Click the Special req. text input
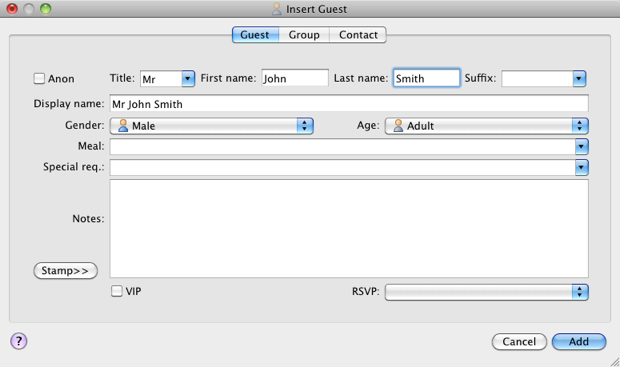The image size is (620, 367). [x=342, y=167]
